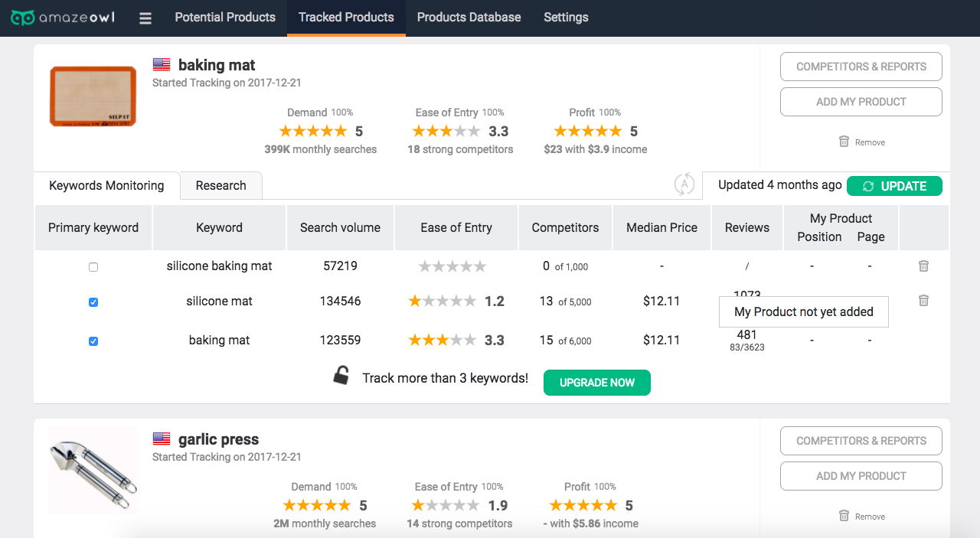The height and width of the screenshot is (538, 980).
Task: Go to Products Database page
Action: [x=469, y=18]
